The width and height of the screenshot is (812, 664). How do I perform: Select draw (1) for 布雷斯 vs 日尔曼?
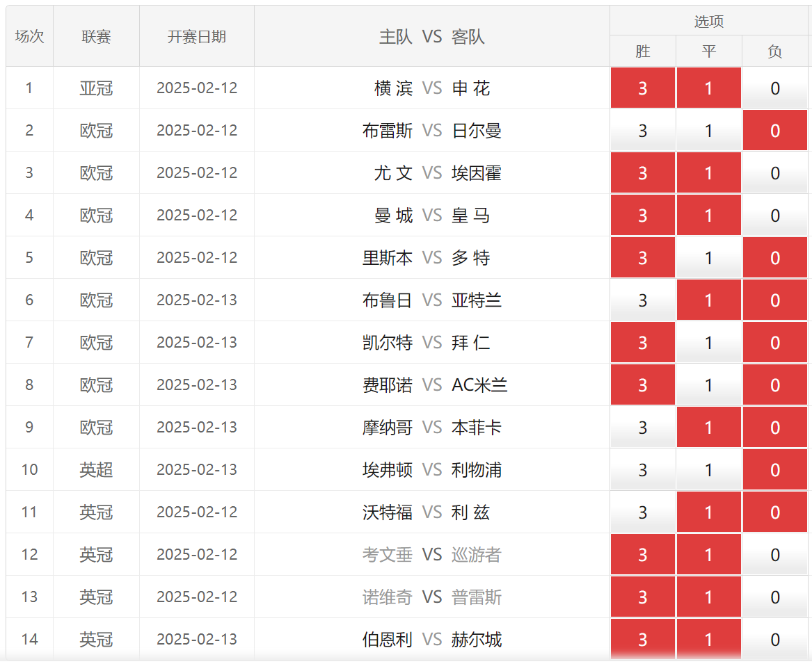(708, 131)
